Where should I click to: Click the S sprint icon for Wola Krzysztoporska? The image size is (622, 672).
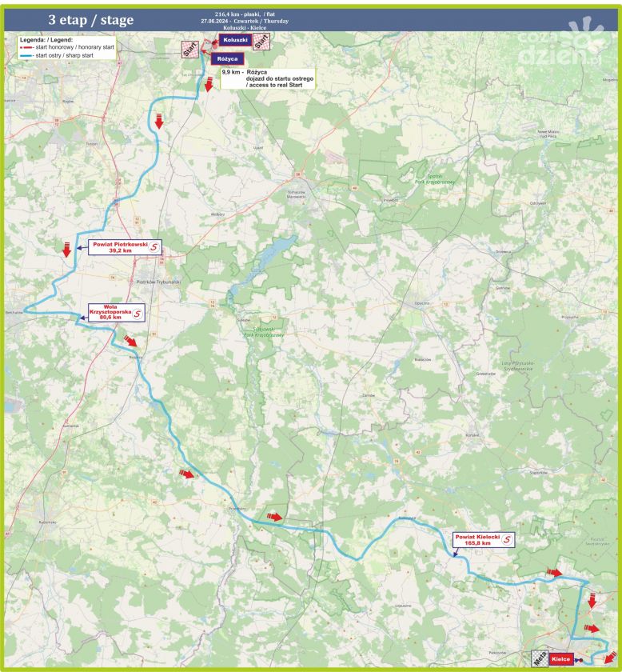tap(137, 314)
